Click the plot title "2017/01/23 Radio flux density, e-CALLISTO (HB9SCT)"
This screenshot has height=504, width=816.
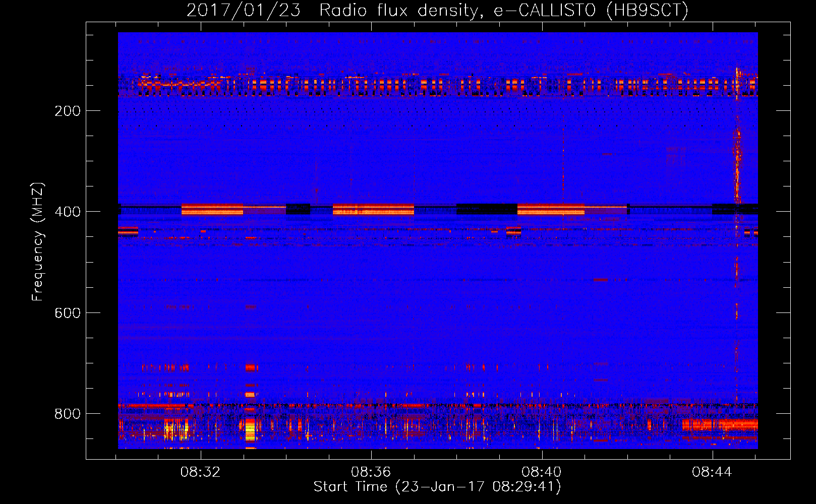tap(437, 10)
